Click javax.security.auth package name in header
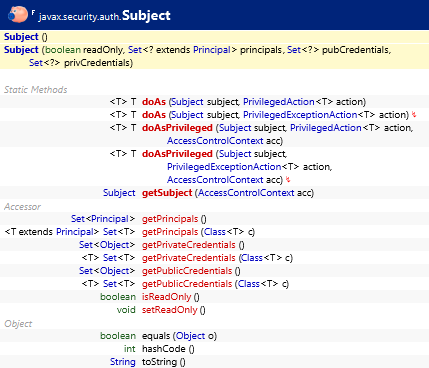 (79, 17)
